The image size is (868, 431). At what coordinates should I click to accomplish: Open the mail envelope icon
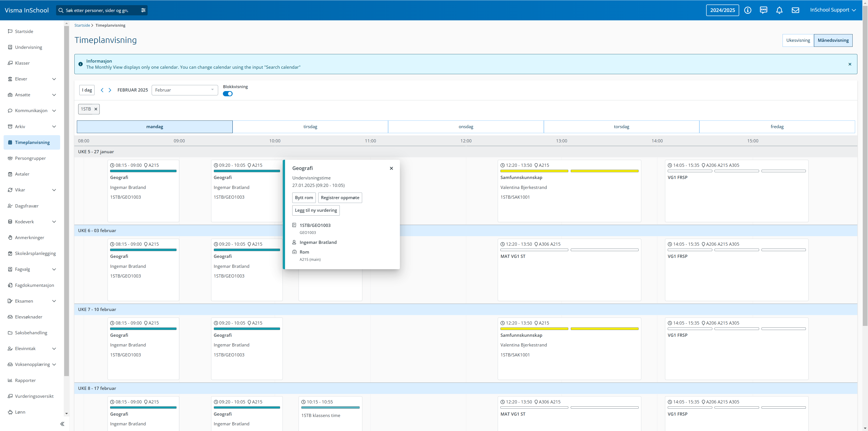(795, 10)
